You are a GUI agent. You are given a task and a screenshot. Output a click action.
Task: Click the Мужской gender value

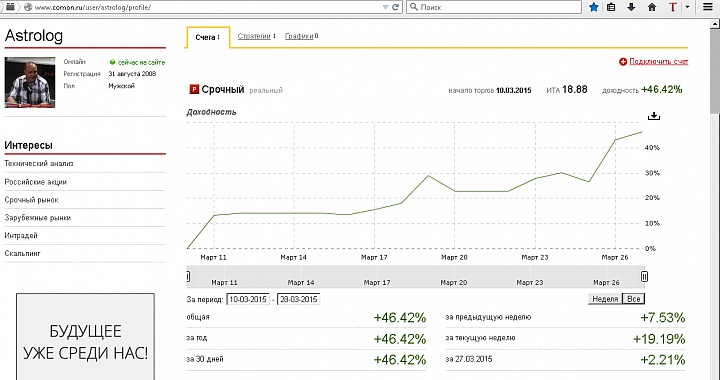click(x=122, y=86)
